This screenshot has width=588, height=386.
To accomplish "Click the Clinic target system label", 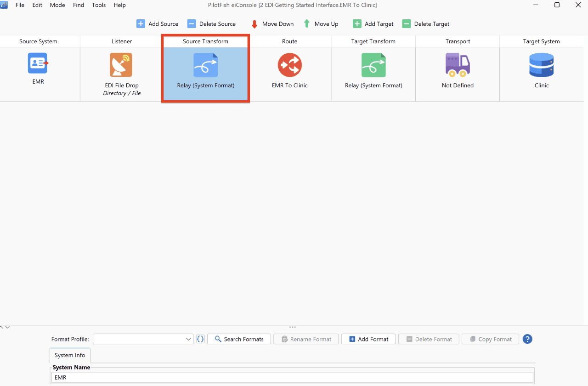I will 542,85.
